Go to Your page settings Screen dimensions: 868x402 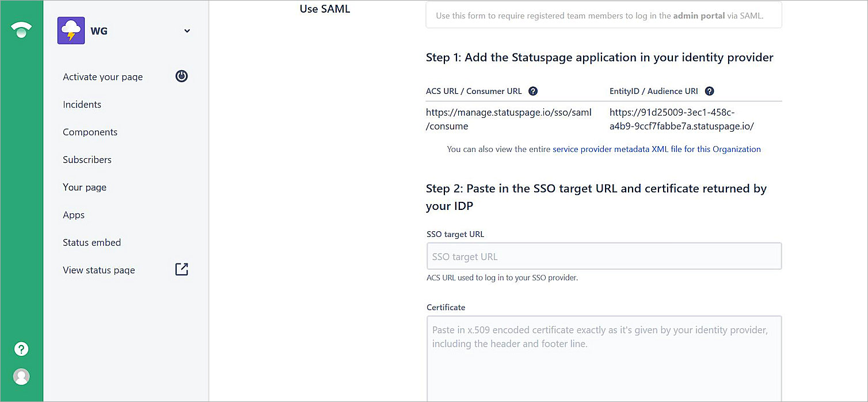[84, 187]
